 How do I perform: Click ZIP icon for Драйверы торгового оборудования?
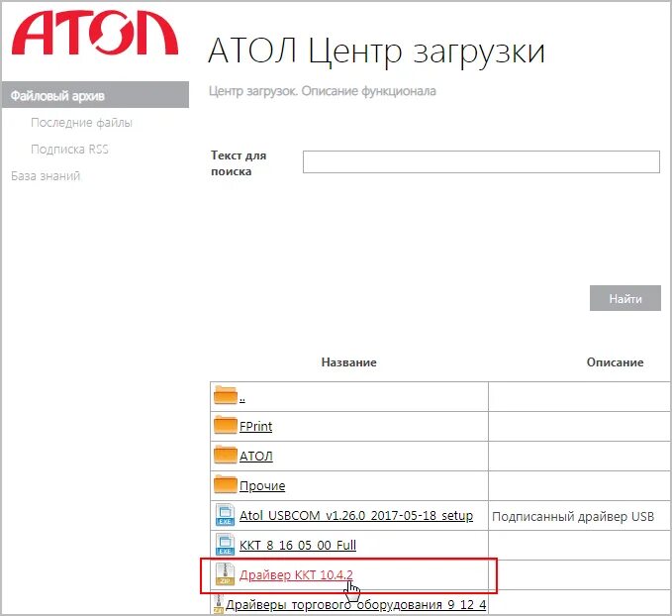click(x=219, y=604)
